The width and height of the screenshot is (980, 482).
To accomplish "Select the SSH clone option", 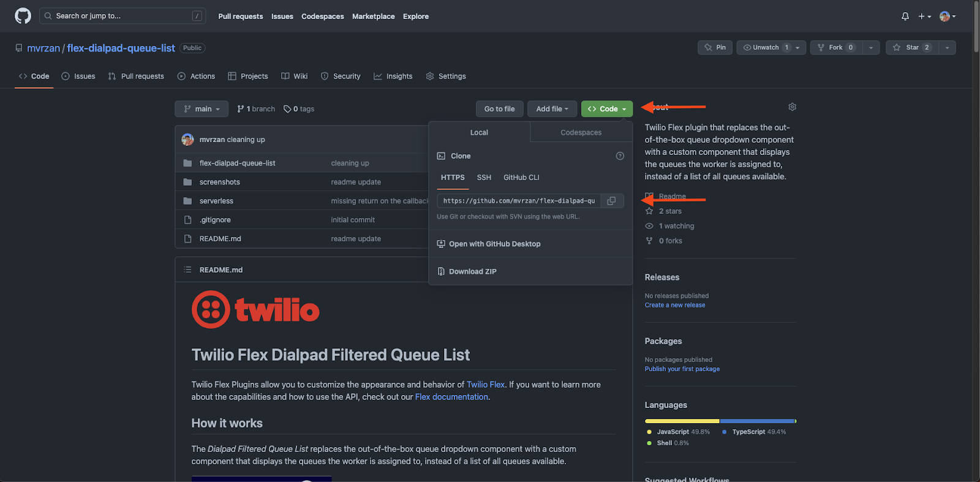I will coord(484,178).
